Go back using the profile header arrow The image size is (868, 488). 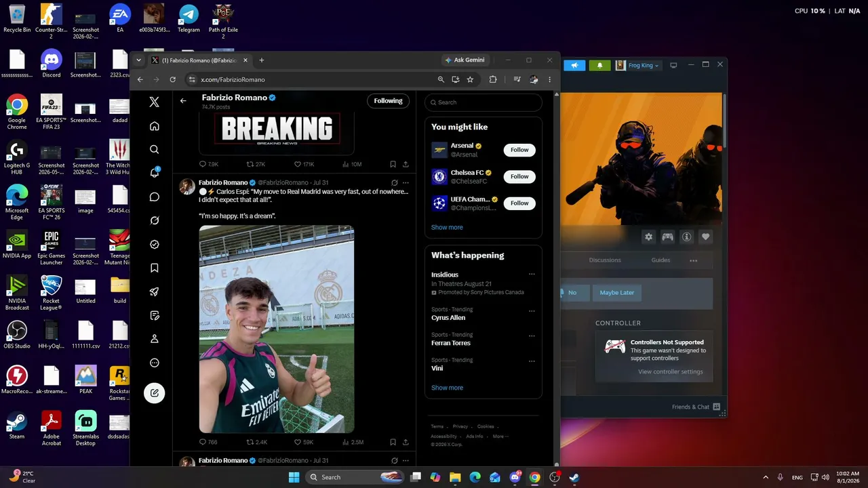pyautogui.click(x=183, y=101)
